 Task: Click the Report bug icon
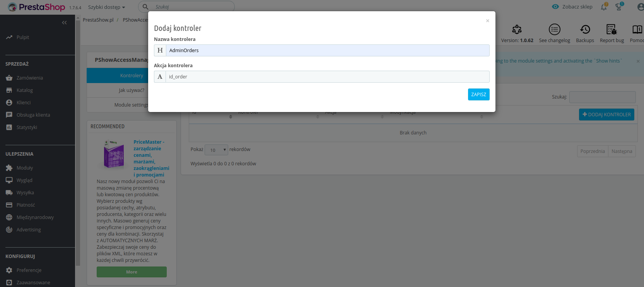pos(612,29)
